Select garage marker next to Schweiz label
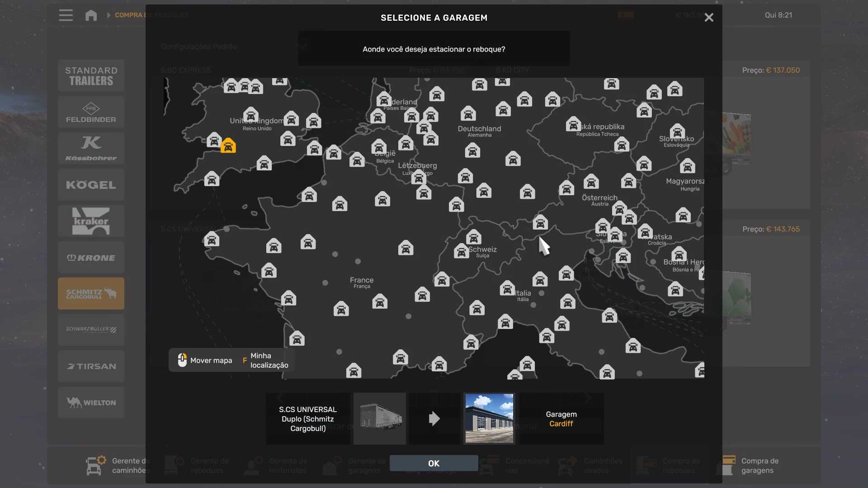Image resolution: width=868 pixels, height=488 pixels. (x=461, y=251)
